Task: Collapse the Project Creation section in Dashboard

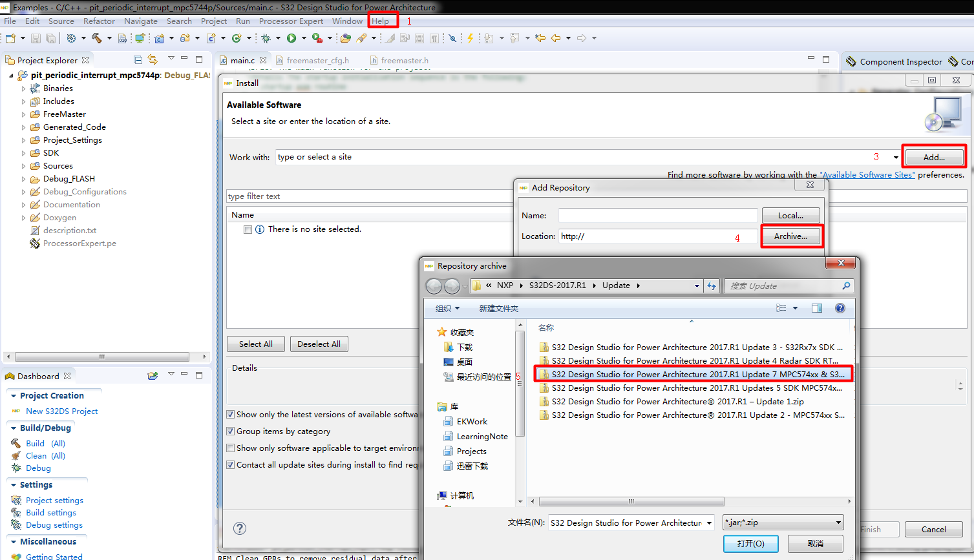Action: tap(14, 396)
